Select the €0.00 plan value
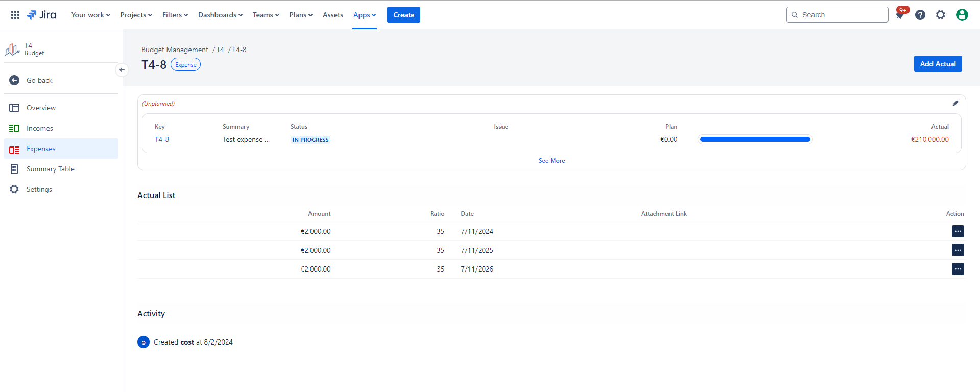Image resolution: width=980 pixels, height=392 pixels. (x=668, y=139)
